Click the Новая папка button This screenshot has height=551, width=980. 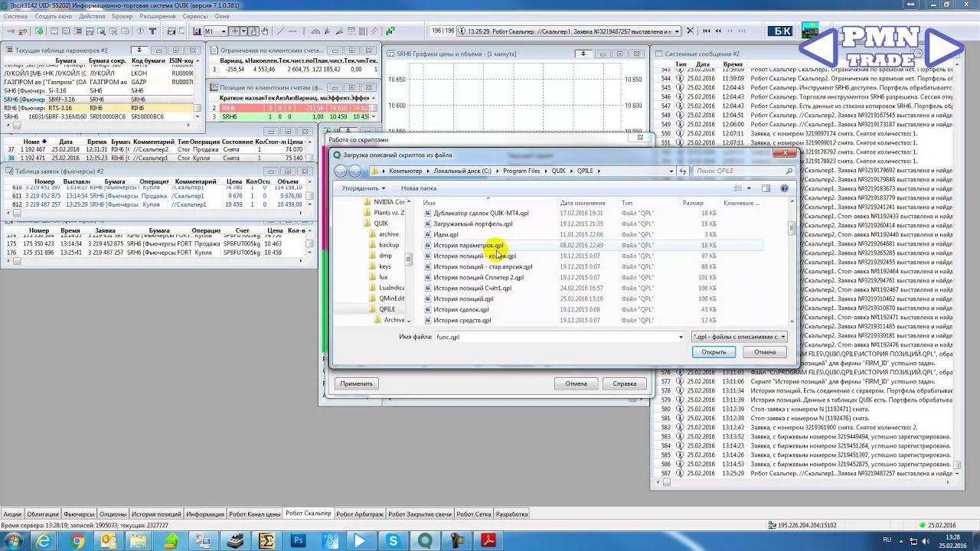419,188
